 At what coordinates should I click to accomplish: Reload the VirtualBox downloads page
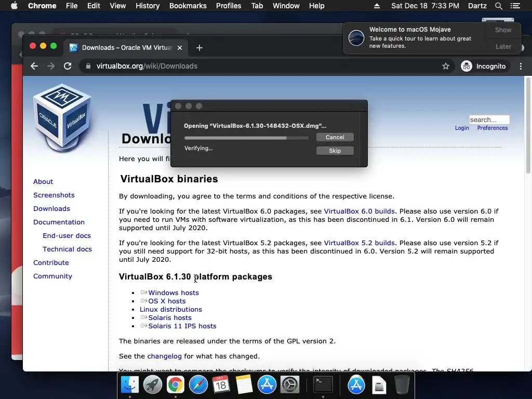tap(68, 66)
